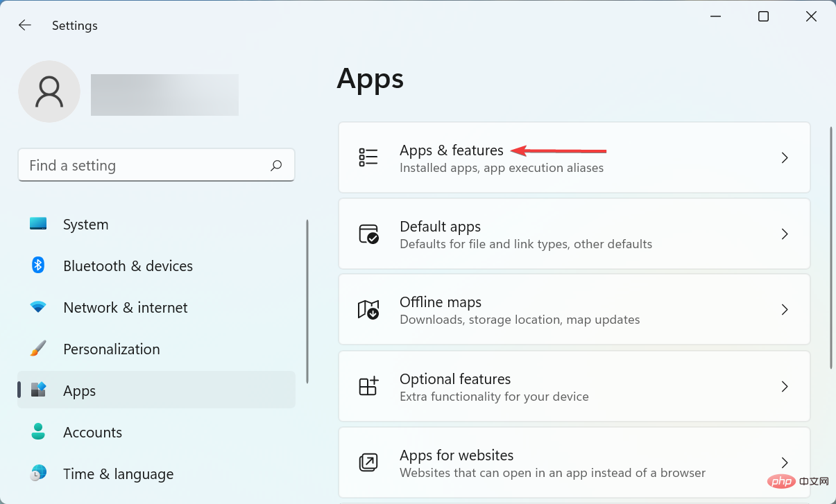Open Apps & features
836x504 pixels.
click(451, 150)
